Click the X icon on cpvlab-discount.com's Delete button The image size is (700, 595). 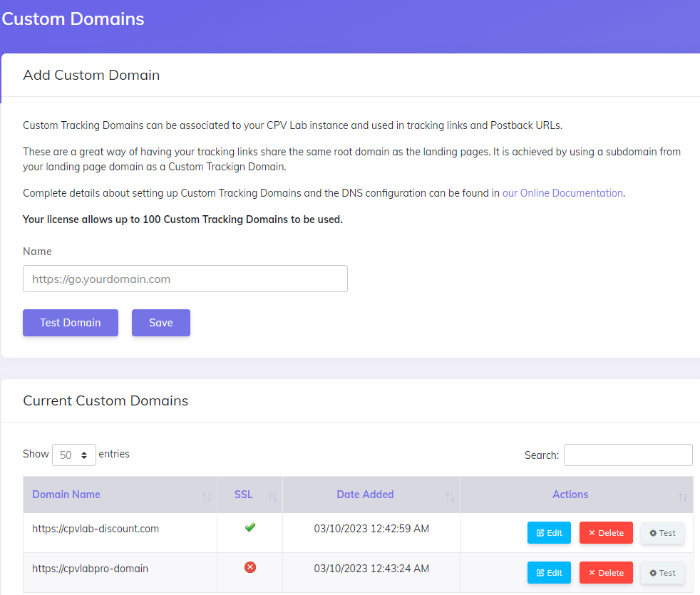point(592,532)
